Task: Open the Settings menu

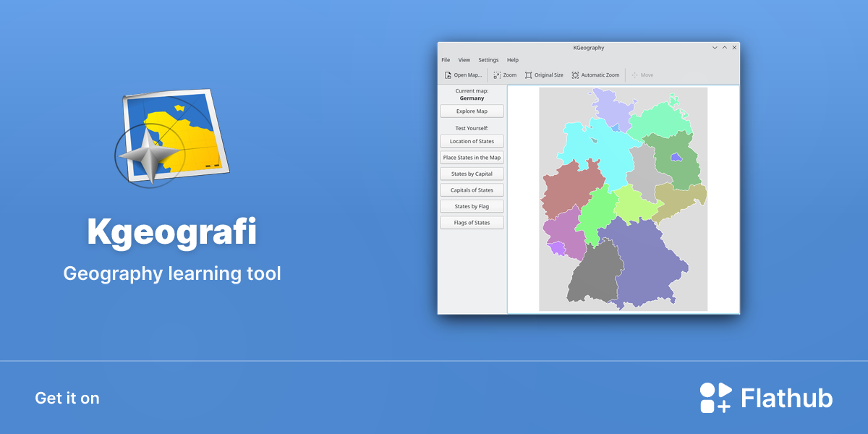Action: coord(488,60)
